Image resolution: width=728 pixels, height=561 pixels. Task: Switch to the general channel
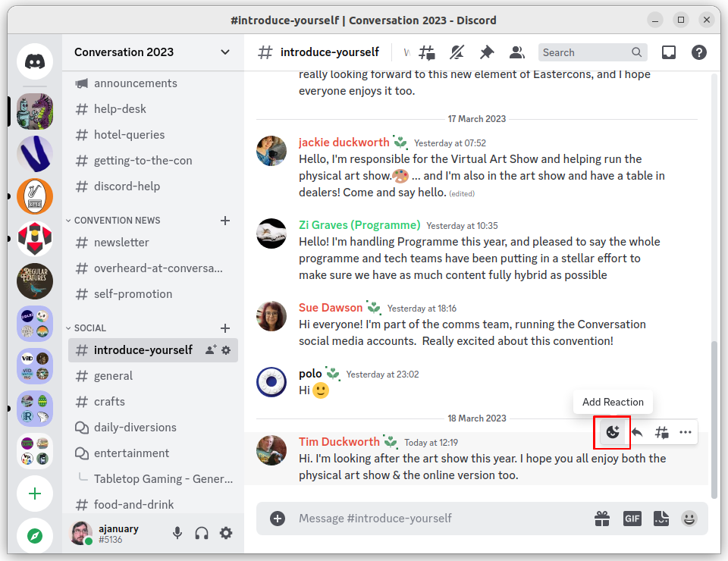(152, 376)
